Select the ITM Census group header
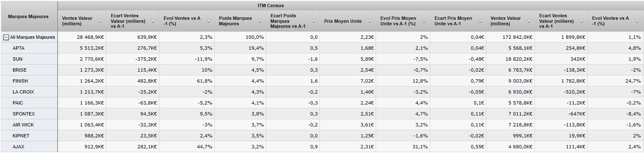644x153 pixels. [x=270, y=5]
